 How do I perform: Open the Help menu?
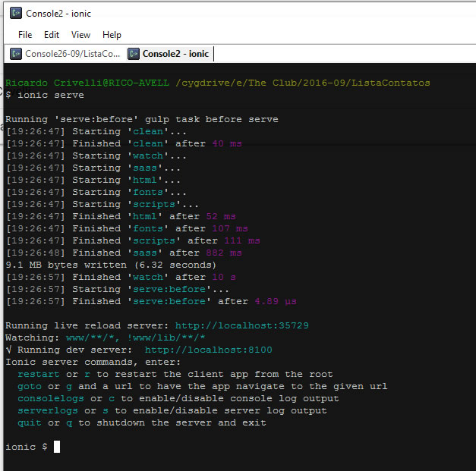click(x=112, y=35)
